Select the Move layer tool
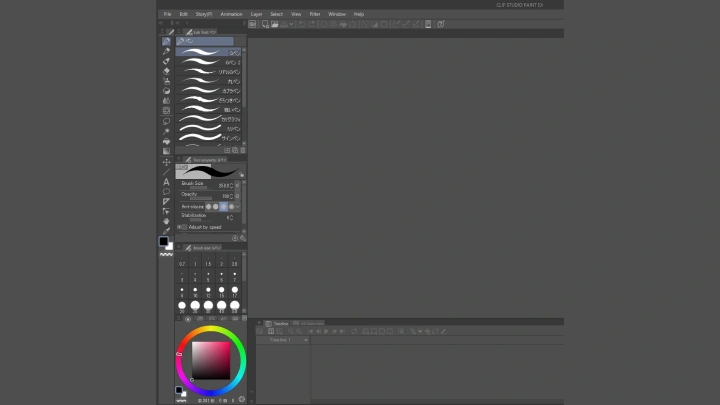This screenshot has height=405, width=720. [x=166, y=162]
